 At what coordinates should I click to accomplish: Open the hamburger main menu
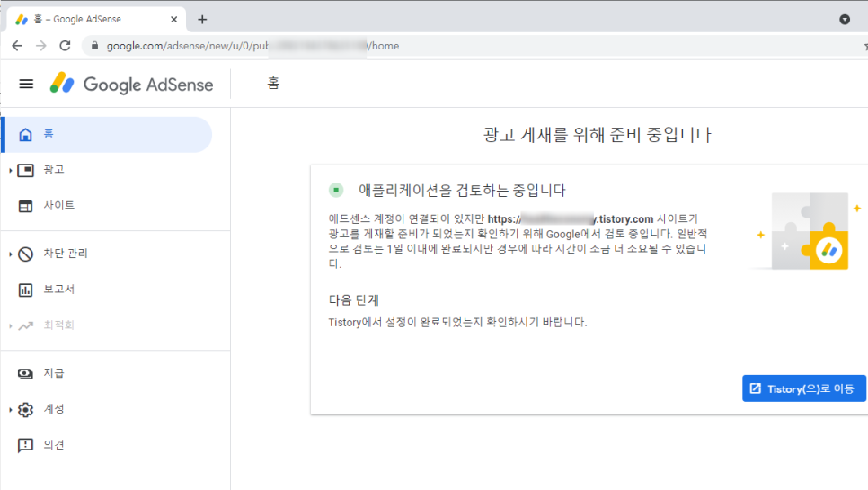(x=26, y=85)
